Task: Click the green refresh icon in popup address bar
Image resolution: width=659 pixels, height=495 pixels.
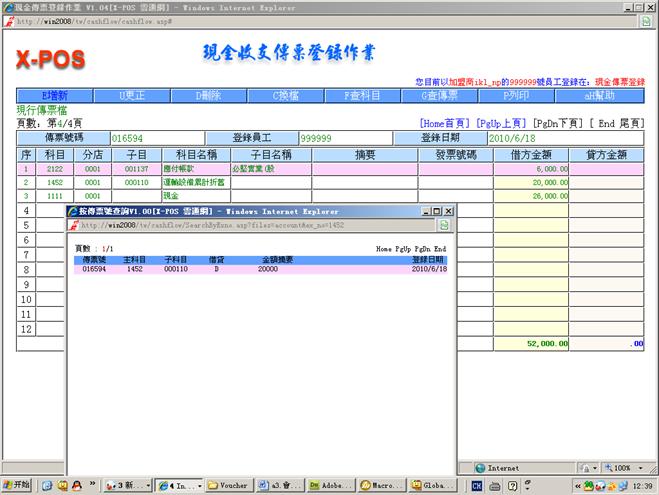Action: pos(444,226)
